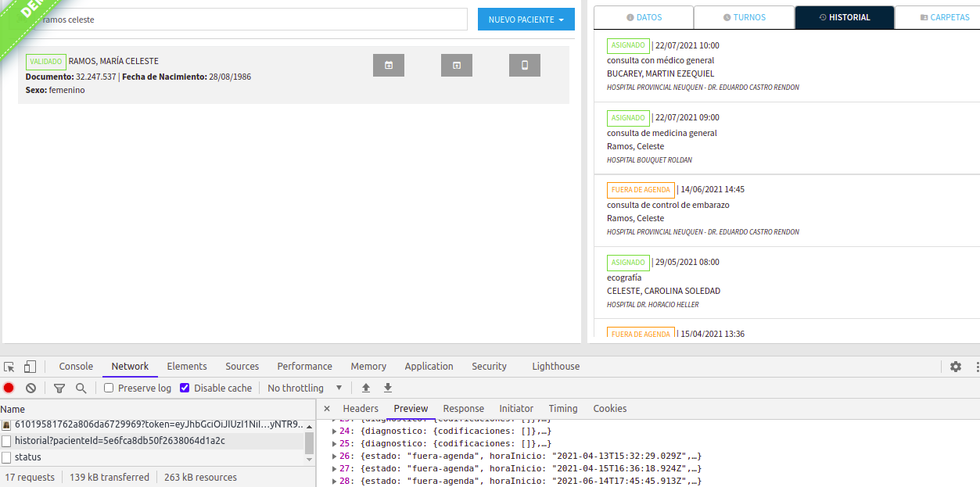Show the request Preview tab
The image size is (980, 487).
coord(411,409)
